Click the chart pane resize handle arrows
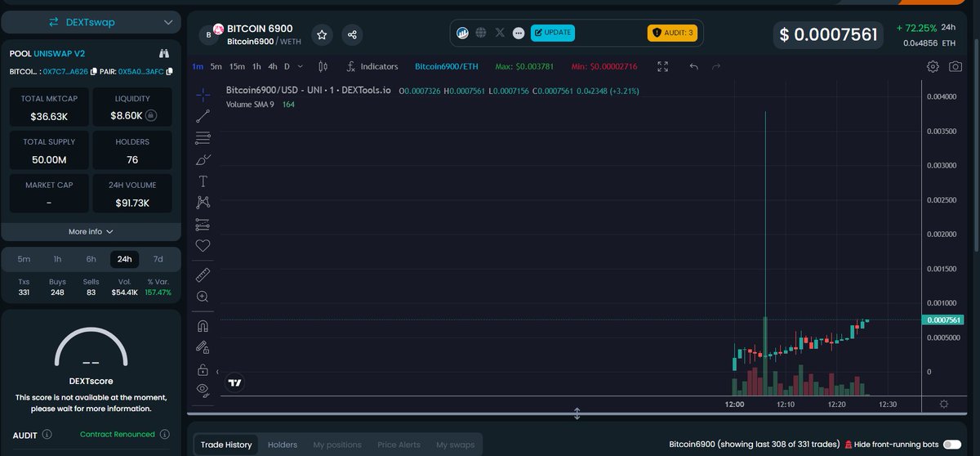The width and height of the screenshot is (980, 456). pos(577,414)
